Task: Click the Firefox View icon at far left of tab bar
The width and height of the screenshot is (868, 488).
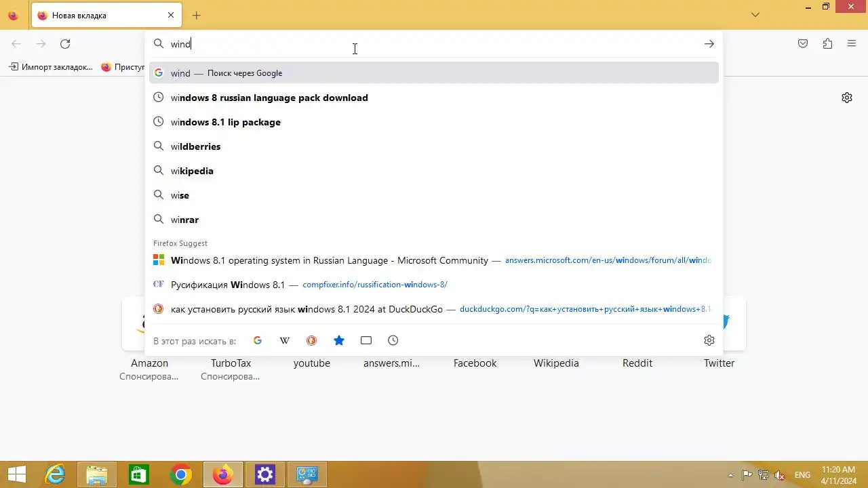Action: tap(13, 15)
